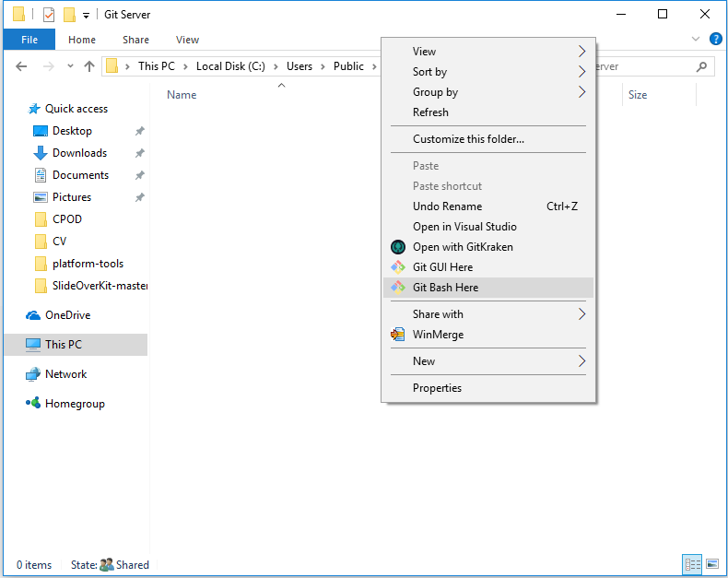This screenshot has height=578, width=728.
Task: Expand the ribbon using the chevron
Action: pyautogui.click(x=696, y=40)
